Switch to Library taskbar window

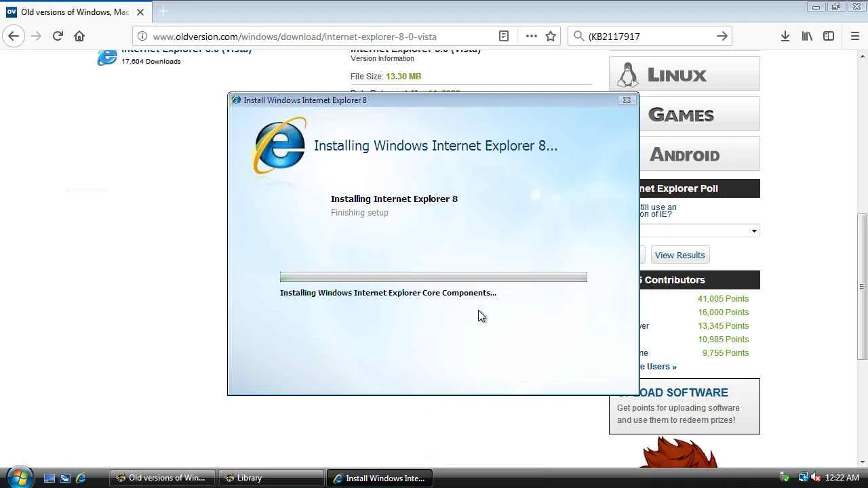[271, 478]
